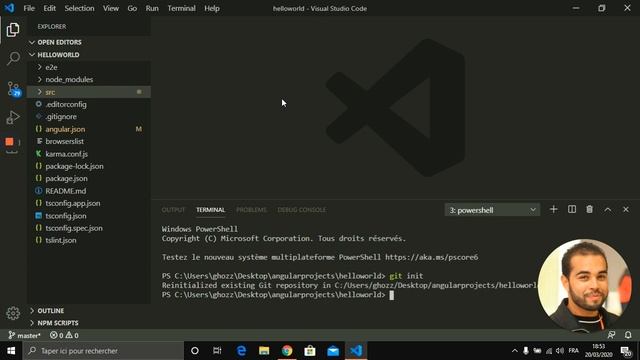Open the Manage gear settings icon
Screen dimensions: 640x360
(x=13, y=313)
